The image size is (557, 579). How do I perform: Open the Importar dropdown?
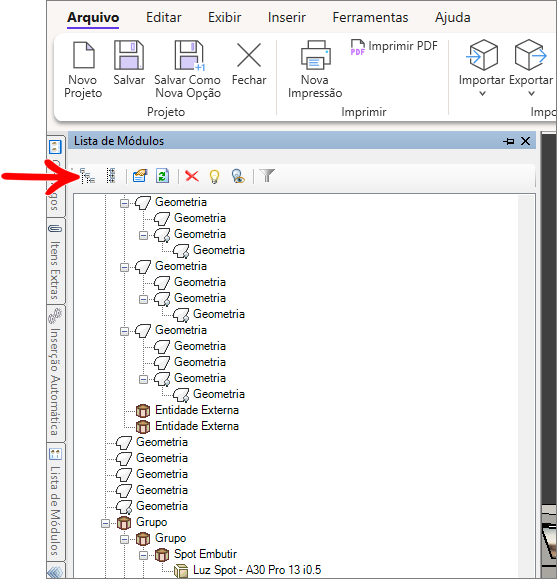482,69
